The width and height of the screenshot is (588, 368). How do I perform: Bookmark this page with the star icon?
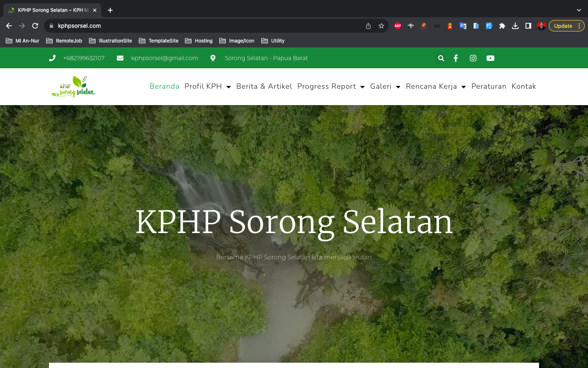pos(381,26)
